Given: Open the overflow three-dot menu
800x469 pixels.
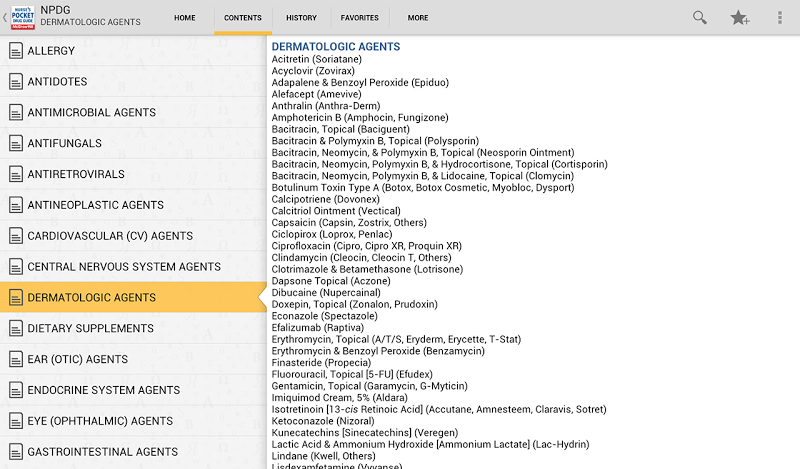Looking at the screenshot, I should (780, 18).
